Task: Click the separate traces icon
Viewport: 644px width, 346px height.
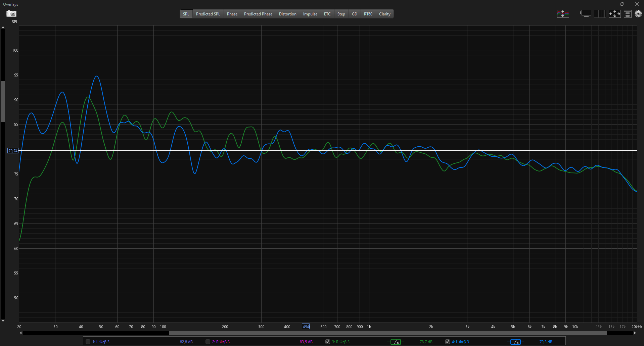Action: 563,14
